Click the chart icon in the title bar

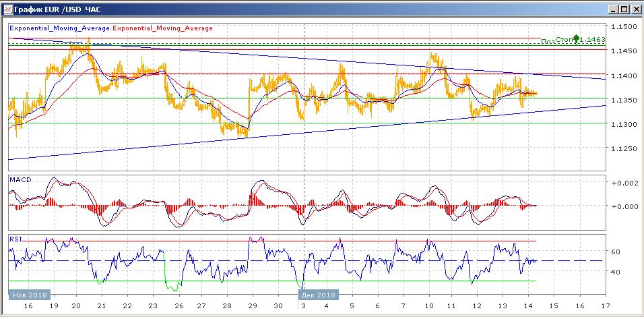[7, 9]
